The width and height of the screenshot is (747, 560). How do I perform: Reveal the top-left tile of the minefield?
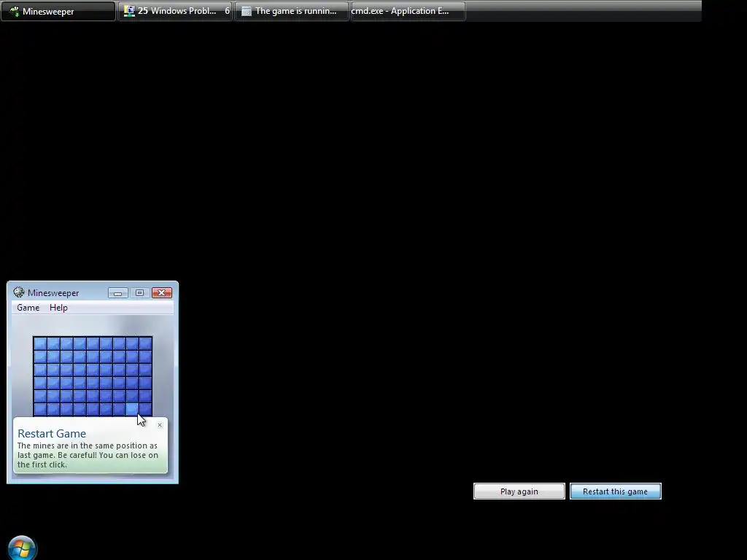(40, 343)
